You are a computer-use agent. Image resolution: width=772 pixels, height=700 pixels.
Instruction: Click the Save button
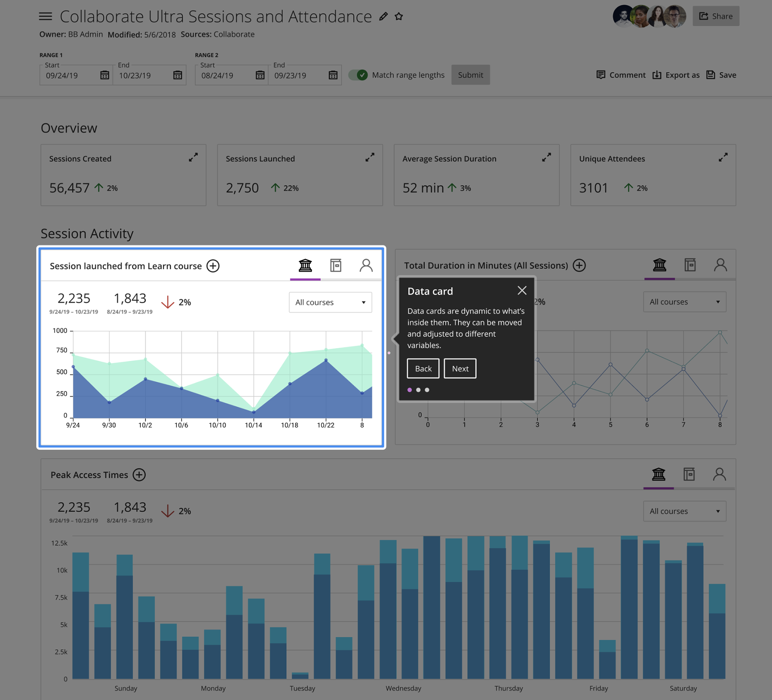point(721,75)
